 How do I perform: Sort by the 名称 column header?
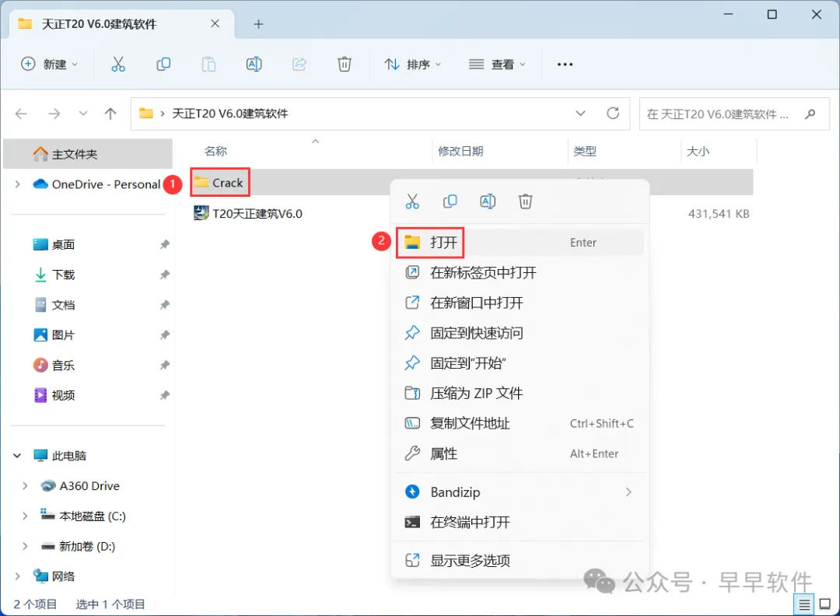pos(215,151)
